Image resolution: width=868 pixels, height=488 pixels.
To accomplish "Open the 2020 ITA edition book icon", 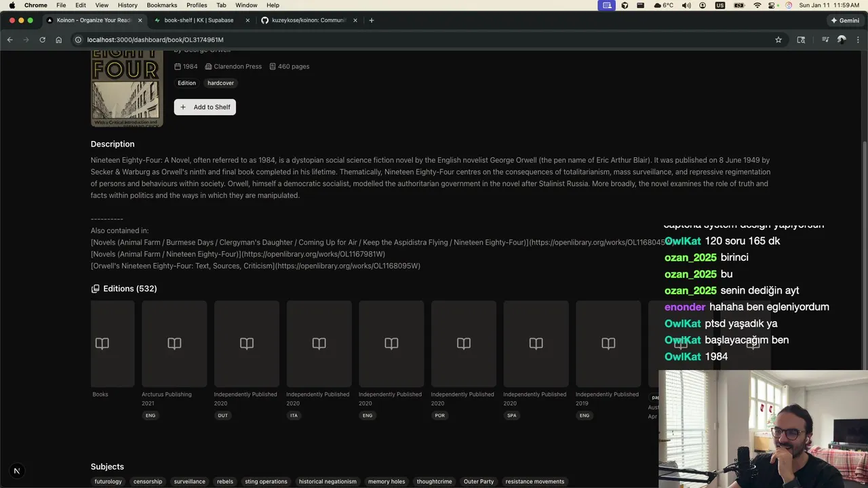I will coord(319,344).
